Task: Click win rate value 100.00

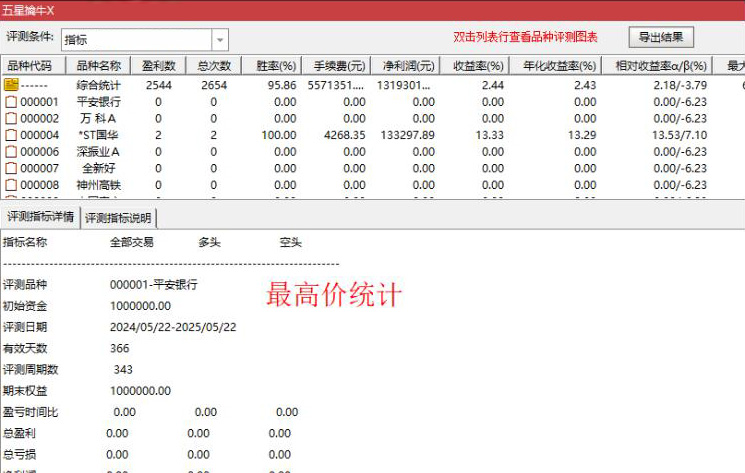Action: (279, 135)
